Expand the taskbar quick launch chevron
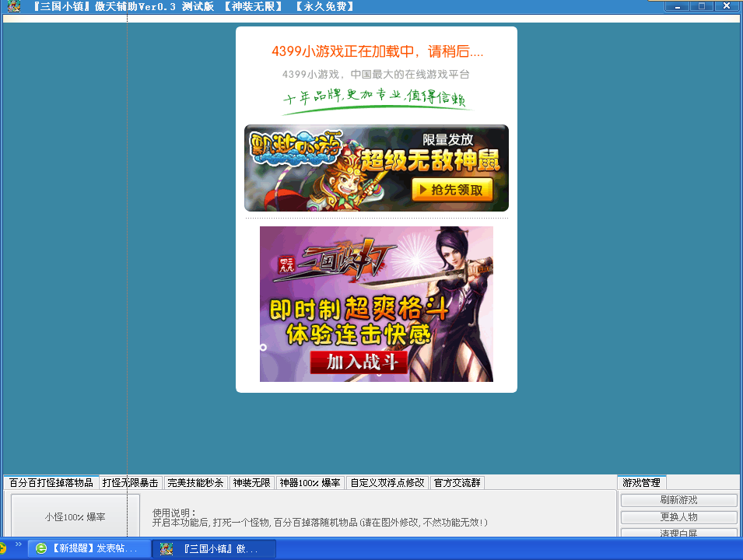The height and width of the screenshot is (560, 743). point(19,544)
